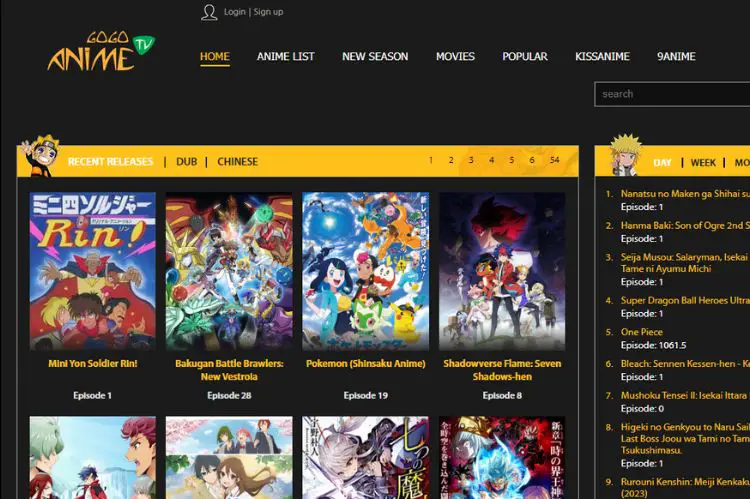The image size is (750, 499).
Task: Open Hanma Baki: Son of Ogre entry
Action: (x=685, y=225)
